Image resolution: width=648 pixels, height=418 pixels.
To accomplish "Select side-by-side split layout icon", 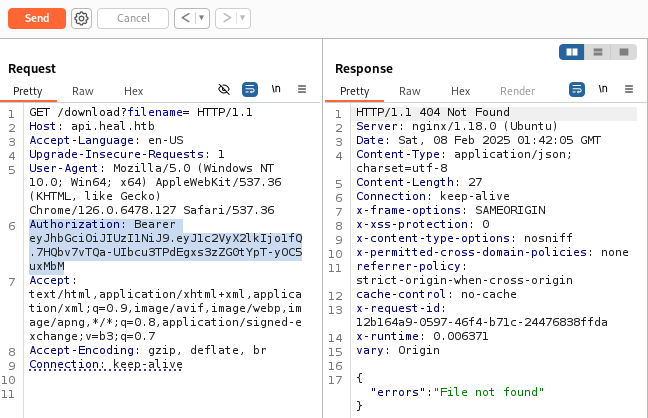I will [573, 51].
